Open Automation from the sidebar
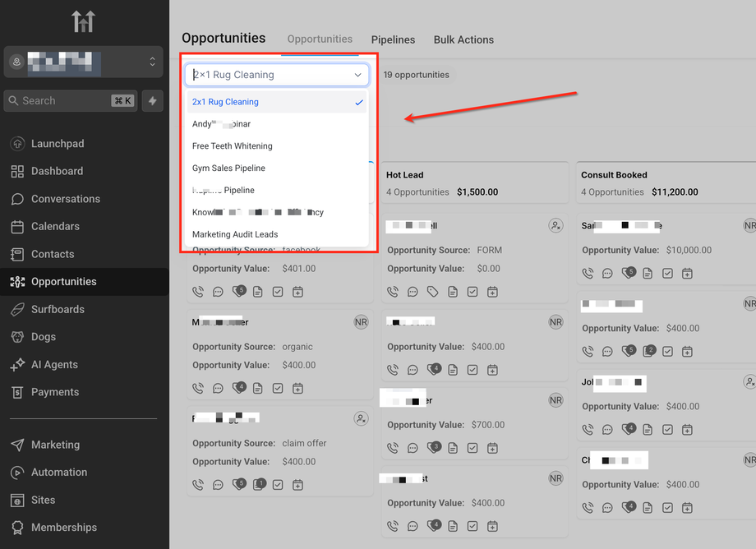This screenshot has width=756, height=549. pos(59,473)
